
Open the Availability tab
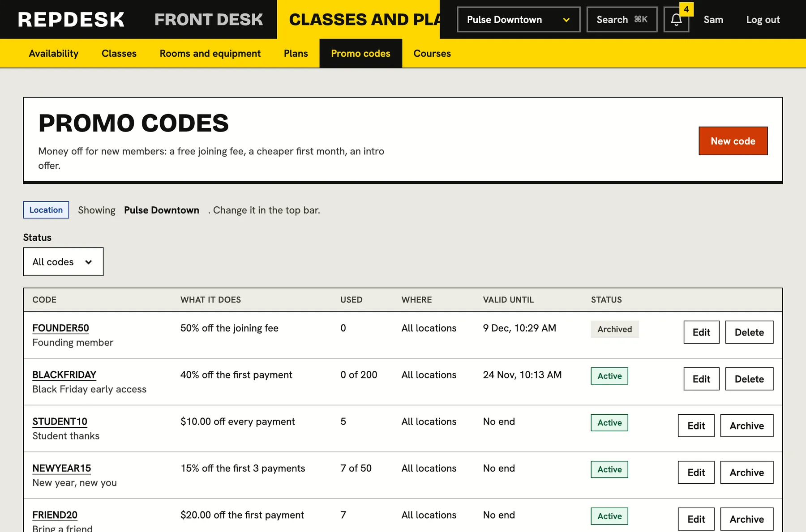click(x=54, y=53)
